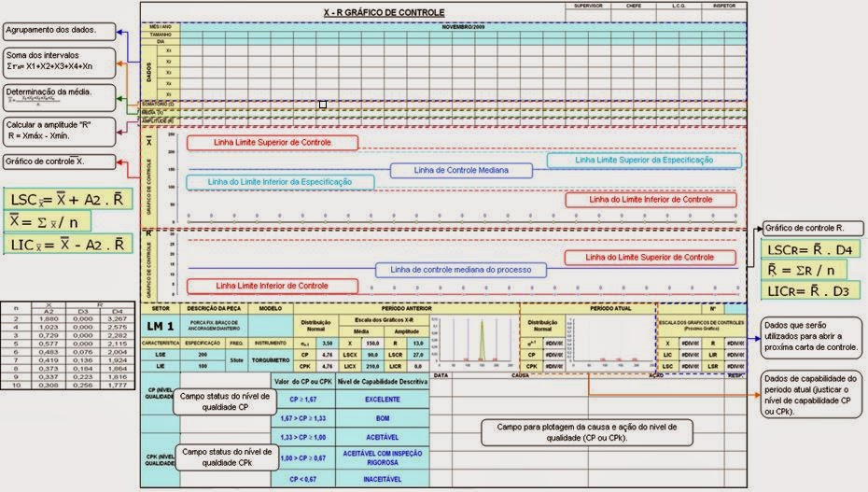Click the LSC x̄ = X̄ + A2.R̄ formula box
This screenshot has height=492, width=868.
click(x=68, y=199)
